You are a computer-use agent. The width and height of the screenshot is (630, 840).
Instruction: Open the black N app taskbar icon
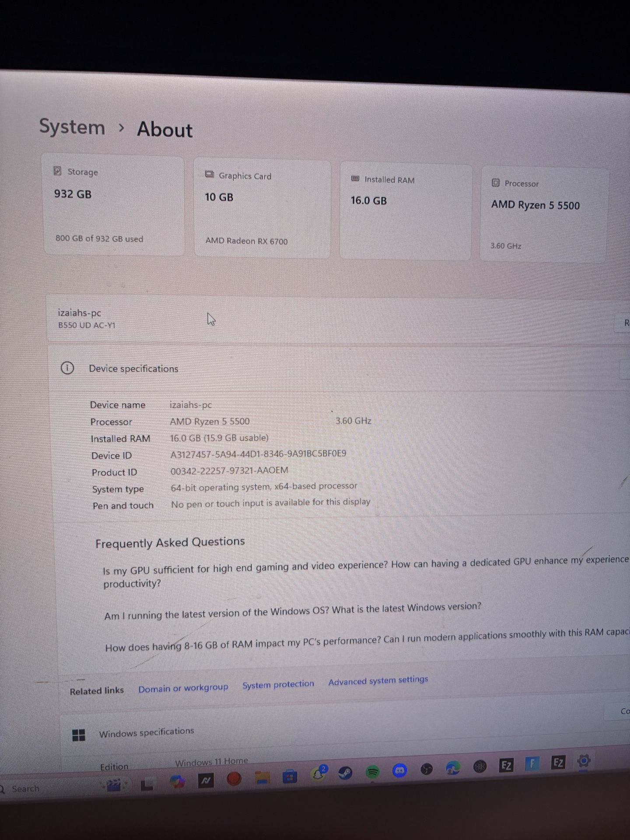pyautogui.click(x=206, y=780)
